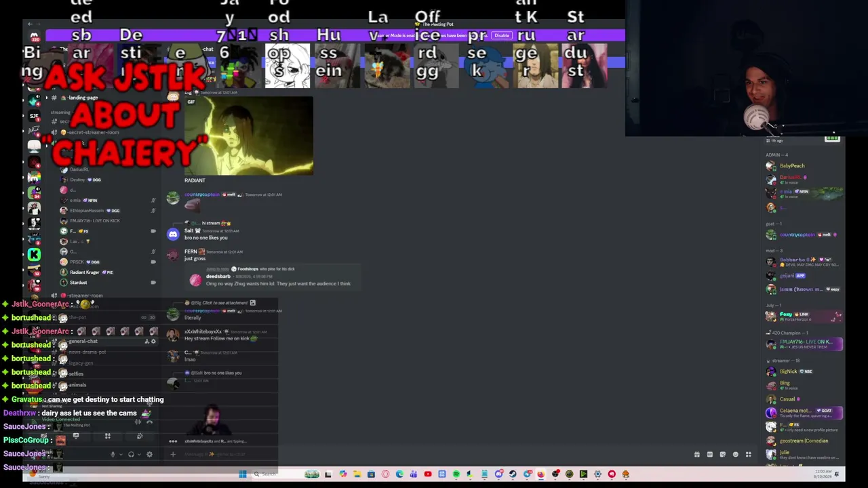Open the SJF server in the sidebar
Viewport: 868px width, 488px height.
click(x=34, y=116)
